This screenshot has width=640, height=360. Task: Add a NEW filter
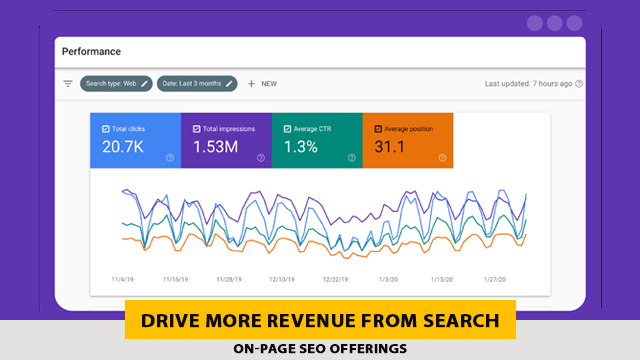click(262, 84)
